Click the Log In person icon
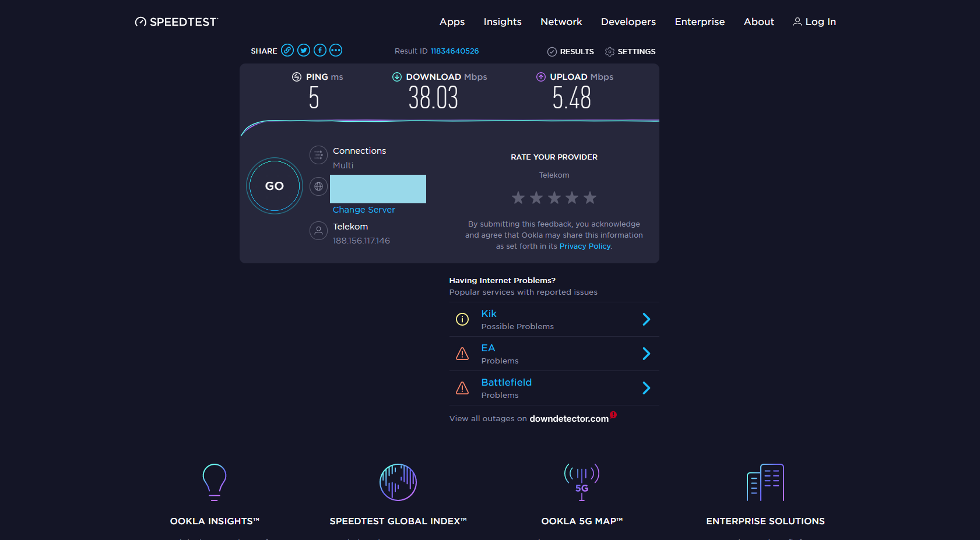Viewport: 980px width, 540px height. click(x=798, y=22)
